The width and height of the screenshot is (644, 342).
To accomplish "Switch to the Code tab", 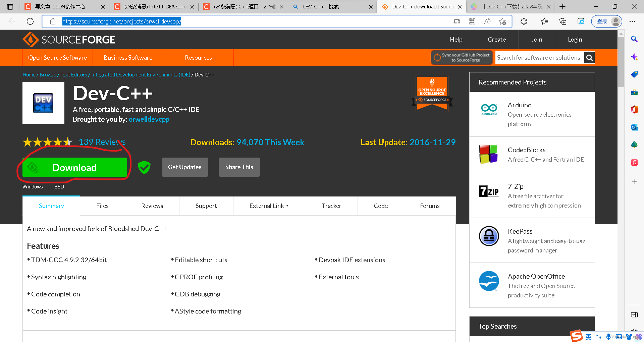I will click(381, 206).
